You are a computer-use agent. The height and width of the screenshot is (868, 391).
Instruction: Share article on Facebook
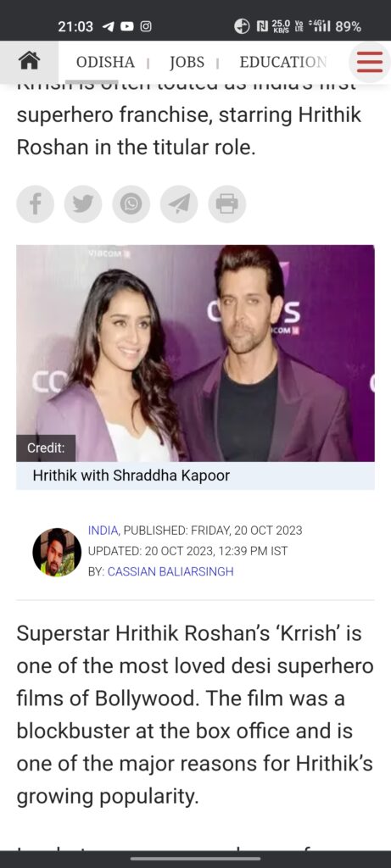coord(35,204)
